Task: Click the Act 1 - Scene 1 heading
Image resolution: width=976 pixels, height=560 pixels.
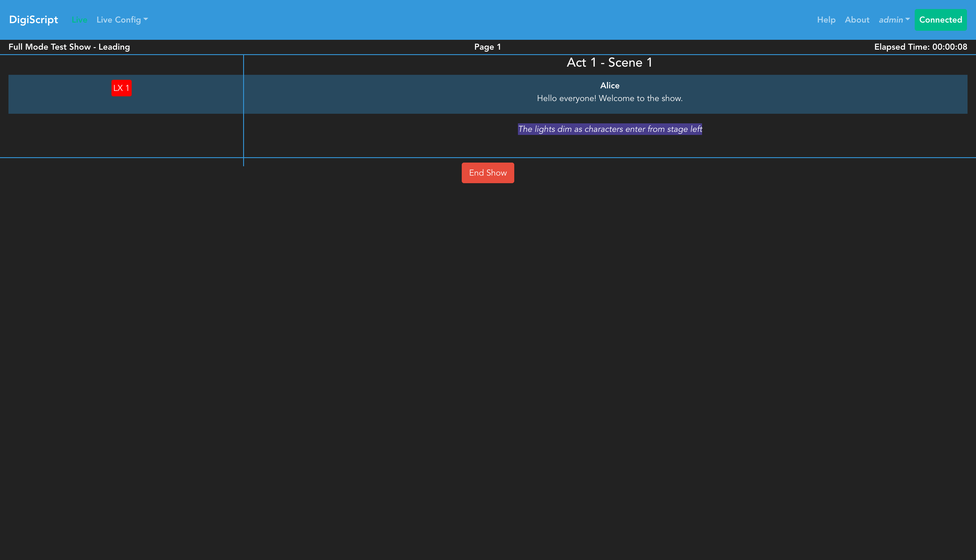Action: (609, 63)
